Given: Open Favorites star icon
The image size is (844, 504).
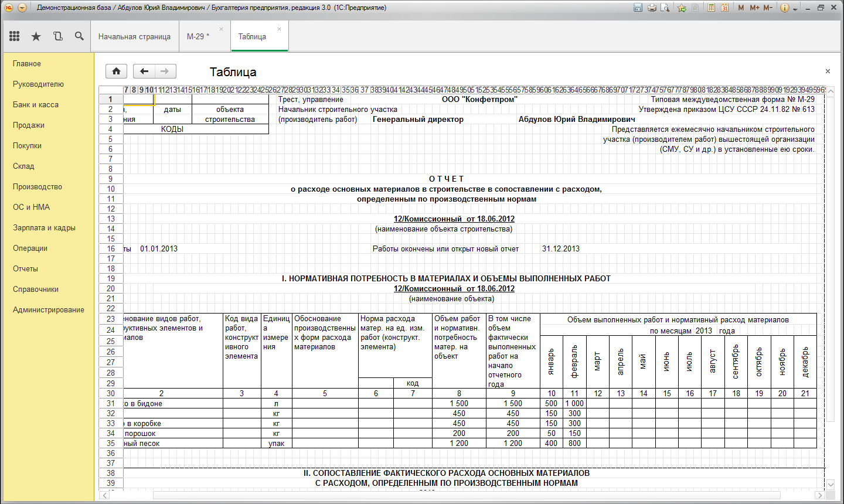Looking at the screenshot, I should (36, 36).
